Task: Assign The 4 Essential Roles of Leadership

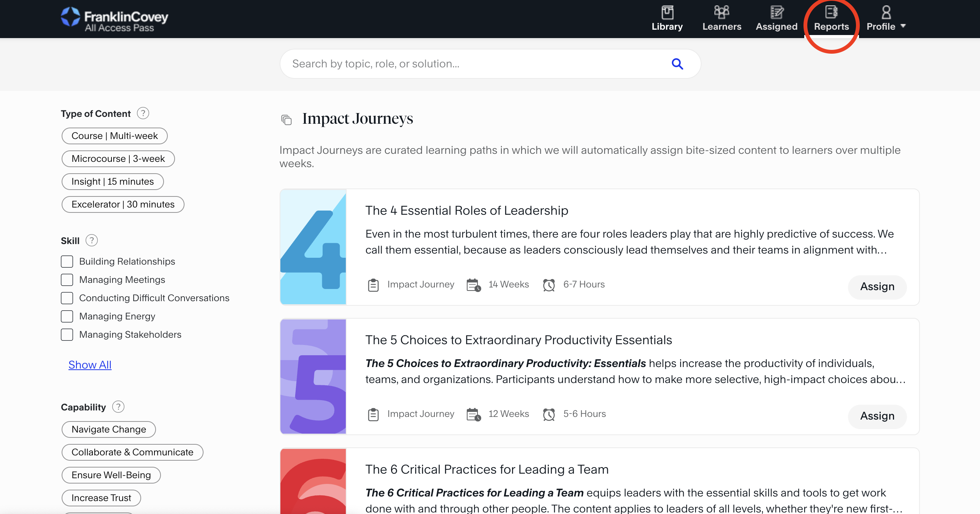Action: (x=877, y=287)
